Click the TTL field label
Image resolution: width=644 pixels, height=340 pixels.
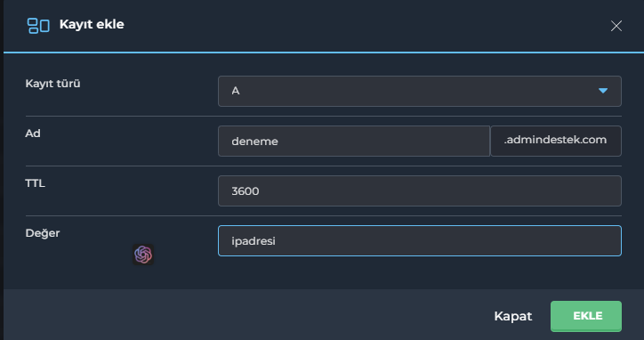tap(35, 183)
